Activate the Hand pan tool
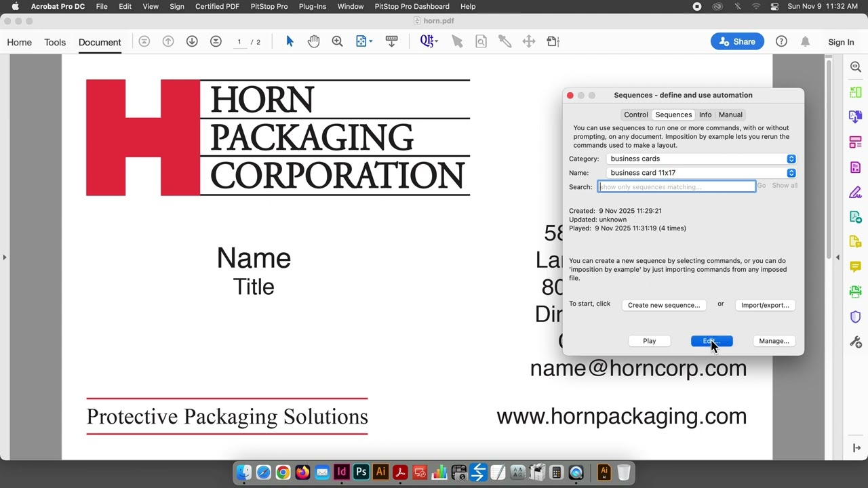The image size is (868, 488). tap(313, 41)
